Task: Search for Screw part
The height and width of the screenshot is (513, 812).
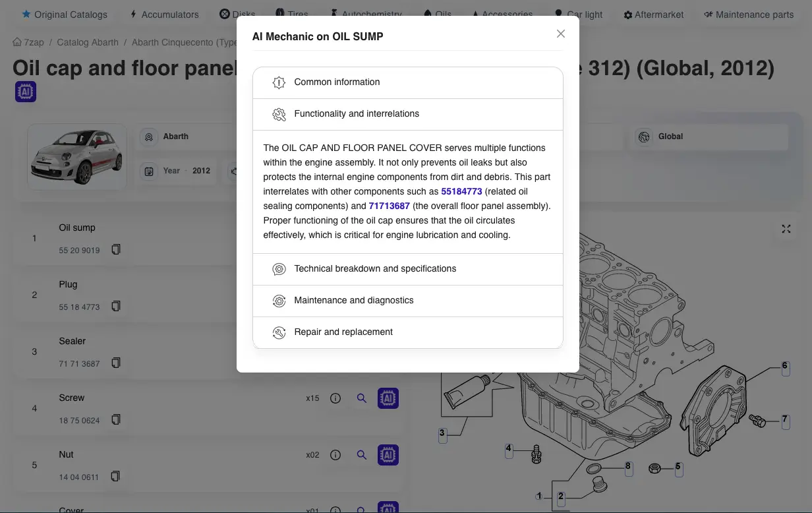Action: click(361, 398)
